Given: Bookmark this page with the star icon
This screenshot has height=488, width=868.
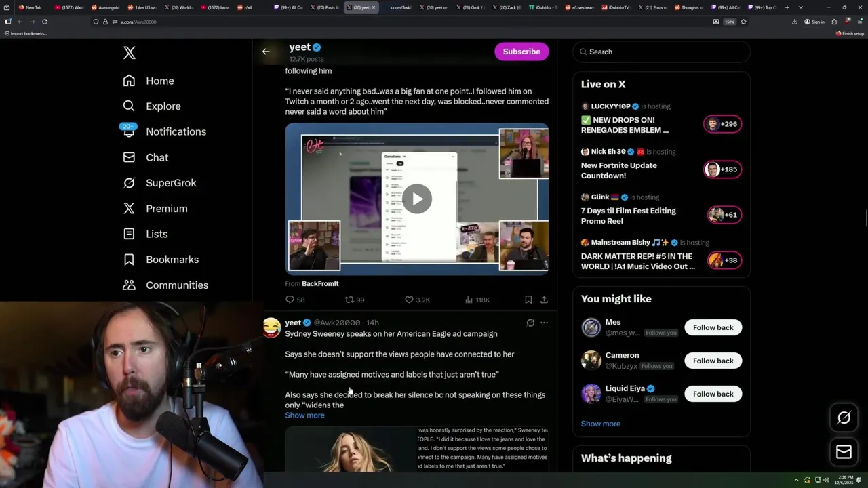Looking at the screenshot, I should [743, 22].
